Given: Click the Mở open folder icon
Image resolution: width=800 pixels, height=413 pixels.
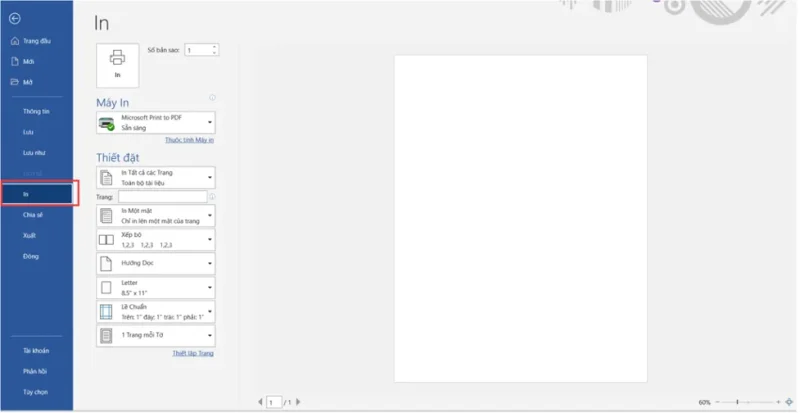Looking at the screenshot, I should tap(14, 81).
